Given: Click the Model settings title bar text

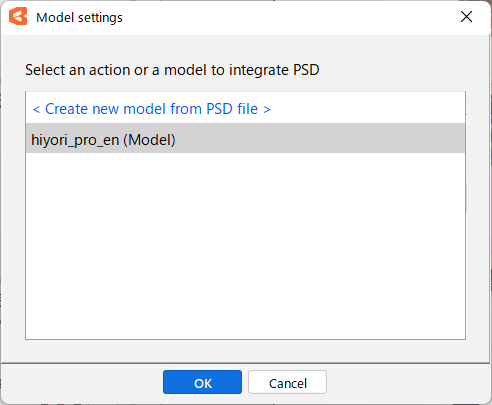Looking at the screenshot, I should (79, 17).
